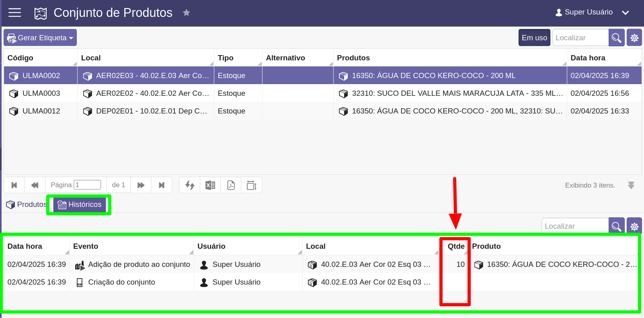
Task: Mark Conjunto de Produtos as favorite star
Action: tap(186, 13)
